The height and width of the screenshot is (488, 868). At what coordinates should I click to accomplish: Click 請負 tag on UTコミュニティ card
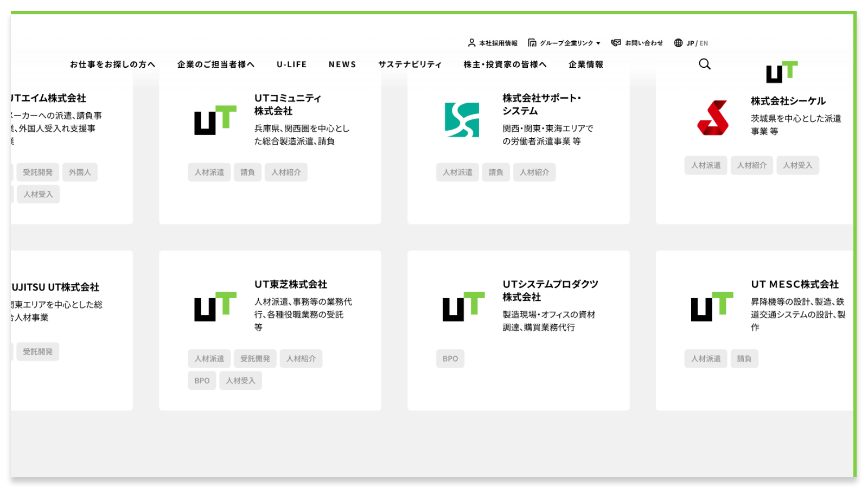(x=248, y=172)
